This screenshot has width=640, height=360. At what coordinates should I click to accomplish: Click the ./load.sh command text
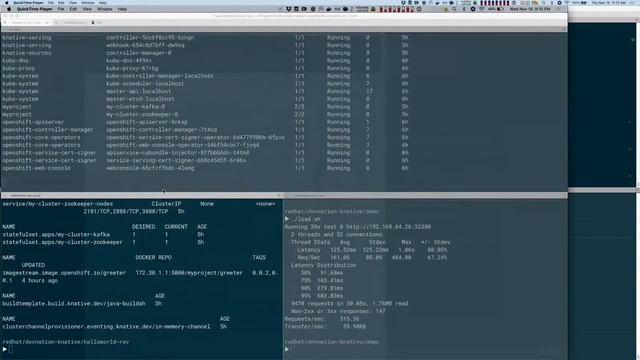pyautogui.click(x=307, y=219)
